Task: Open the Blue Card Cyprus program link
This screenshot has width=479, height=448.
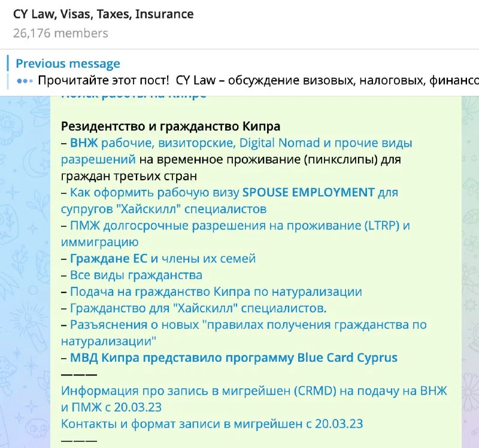Action: coord(234,358)
